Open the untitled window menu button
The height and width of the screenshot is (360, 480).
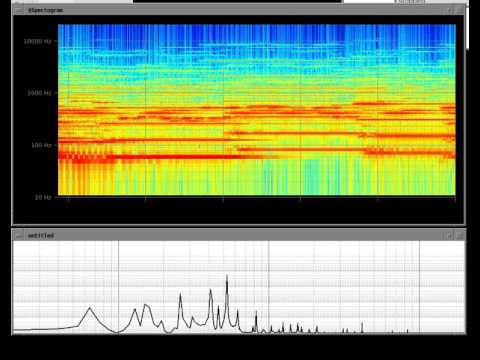coord(19,236)
